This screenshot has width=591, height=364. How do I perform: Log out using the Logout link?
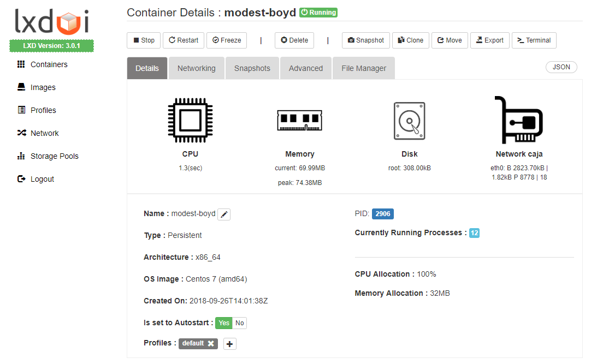tap(42, 179)
